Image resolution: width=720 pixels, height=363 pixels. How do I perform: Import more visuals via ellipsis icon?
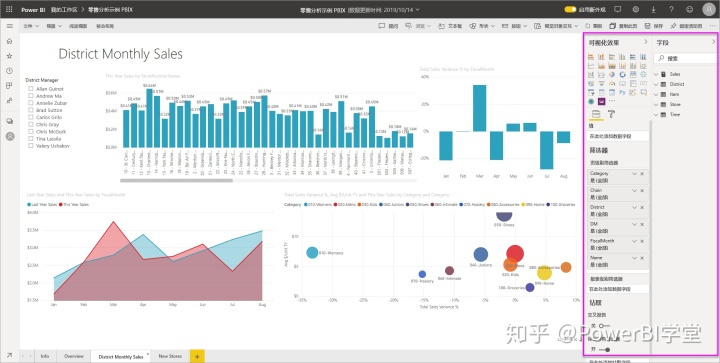[x=612, y=101]
